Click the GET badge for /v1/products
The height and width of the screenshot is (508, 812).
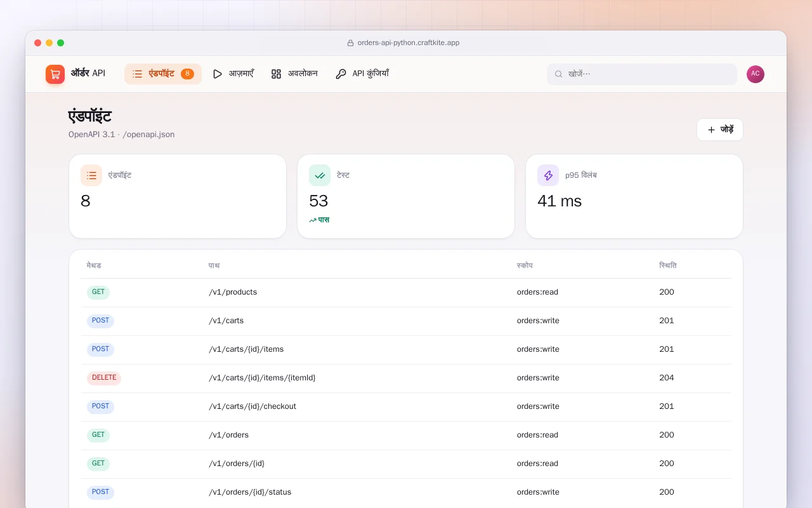pos(98,292)
